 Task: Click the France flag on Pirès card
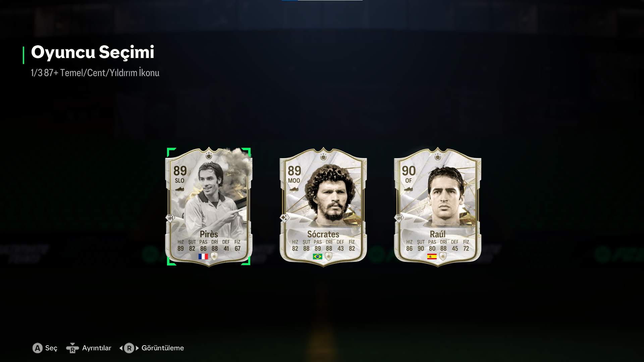(203, 256)
